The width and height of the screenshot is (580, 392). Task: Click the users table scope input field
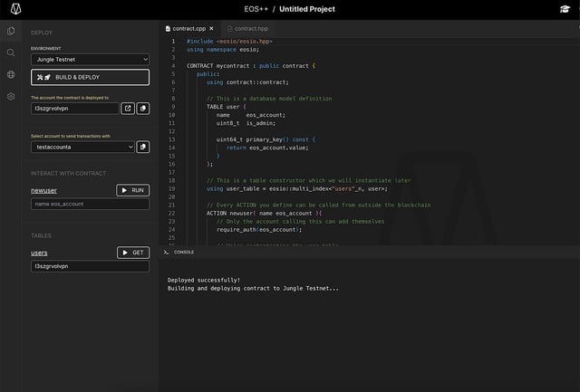(90, 267)
